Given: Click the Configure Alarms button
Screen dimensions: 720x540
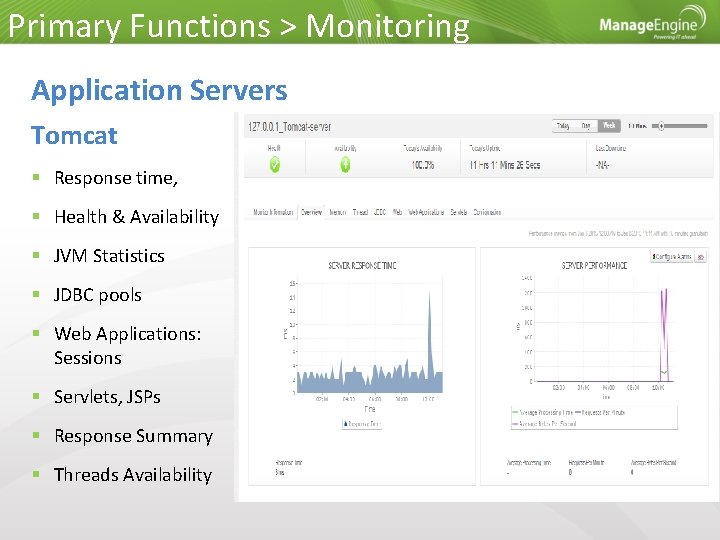Looking at the screenshot, I should (x=672, y=257).
